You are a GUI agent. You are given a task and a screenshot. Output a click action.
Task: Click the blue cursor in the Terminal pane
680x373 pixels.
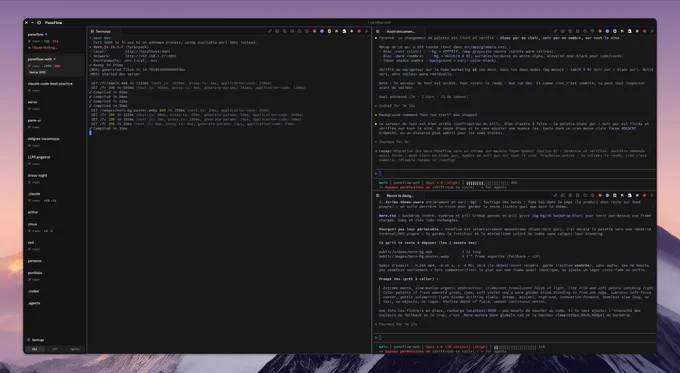click(x=90, y=133)
